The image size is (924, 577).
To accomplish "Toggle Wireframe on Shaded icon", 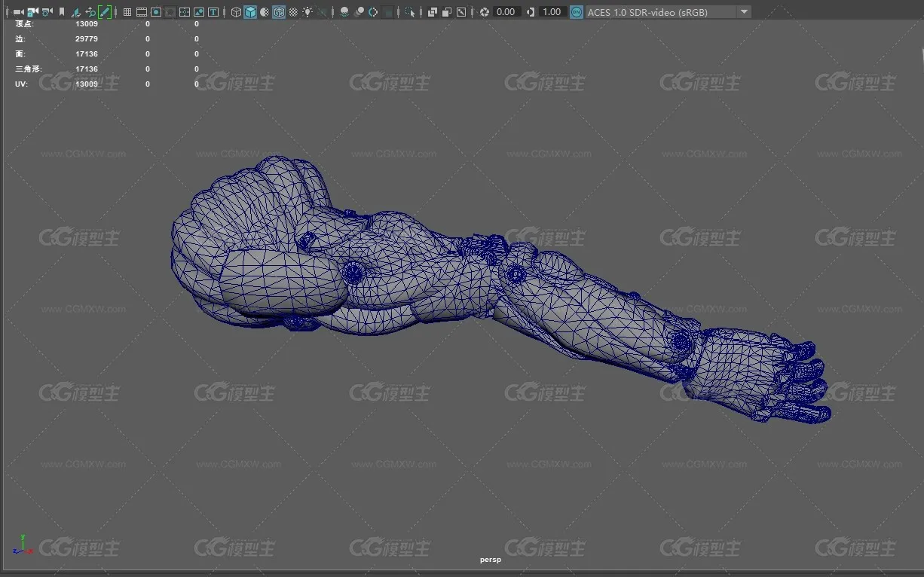I will click(279, 12).
